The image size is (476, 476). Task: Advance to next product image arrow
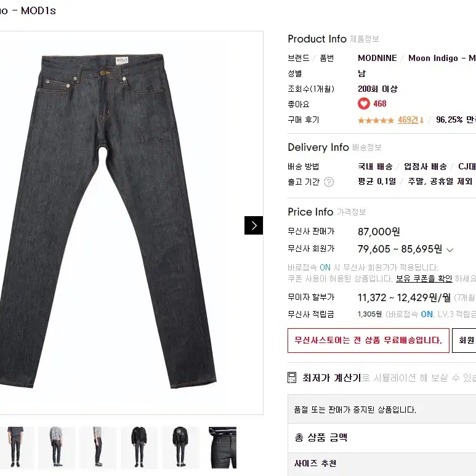254,225
